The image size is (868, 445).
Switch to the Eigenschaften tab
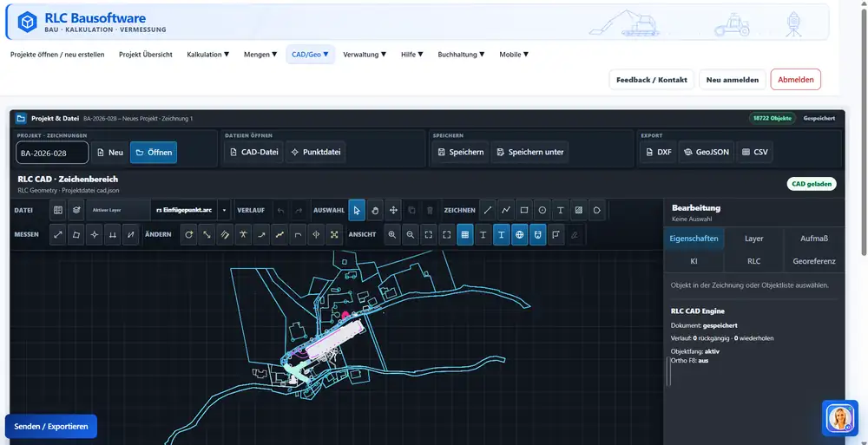(694, 239)
